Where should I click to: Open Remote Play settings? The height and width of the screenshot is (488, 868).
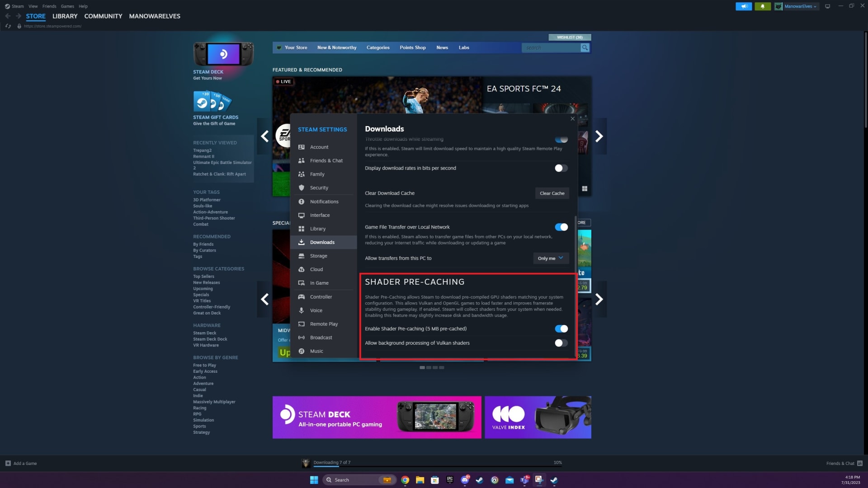[323, 324]
